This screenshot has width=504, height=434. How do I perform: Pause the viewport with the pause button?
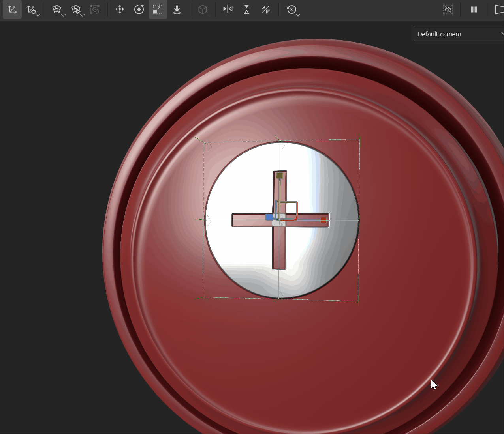[x=474, y=9]
